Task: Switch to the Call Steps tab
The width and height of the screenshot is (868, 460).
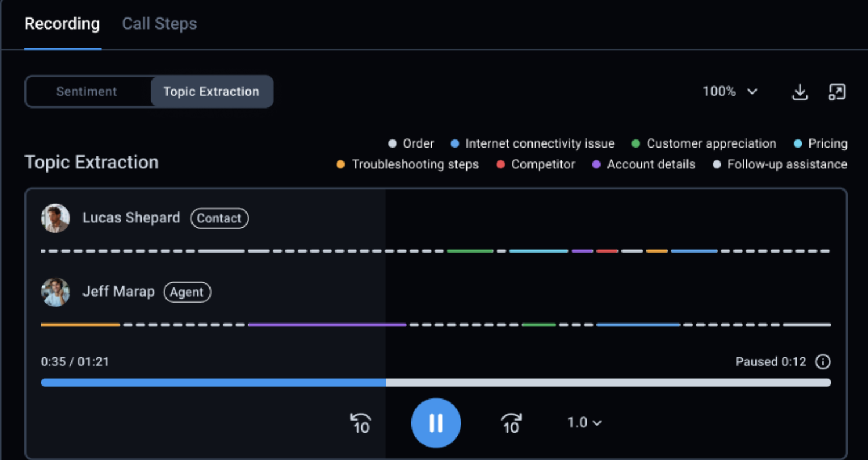Action: click(x=160, y=24)
